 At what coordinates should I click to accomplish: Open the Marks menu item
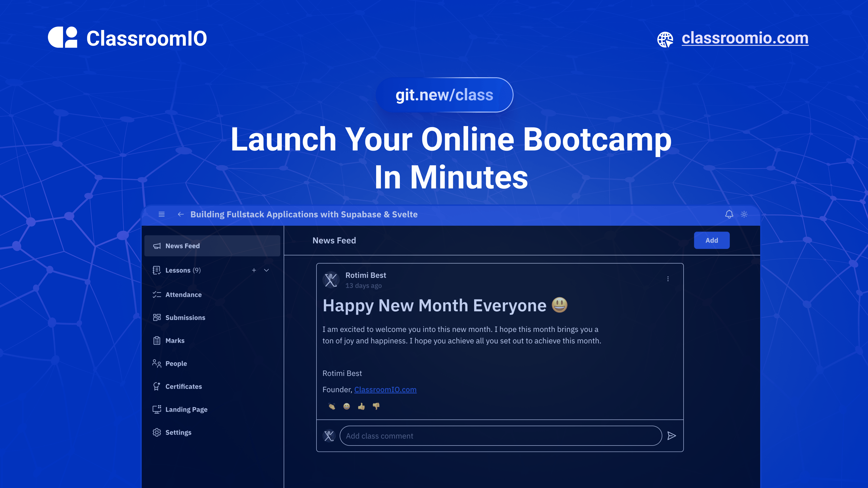tap(212, 340)
